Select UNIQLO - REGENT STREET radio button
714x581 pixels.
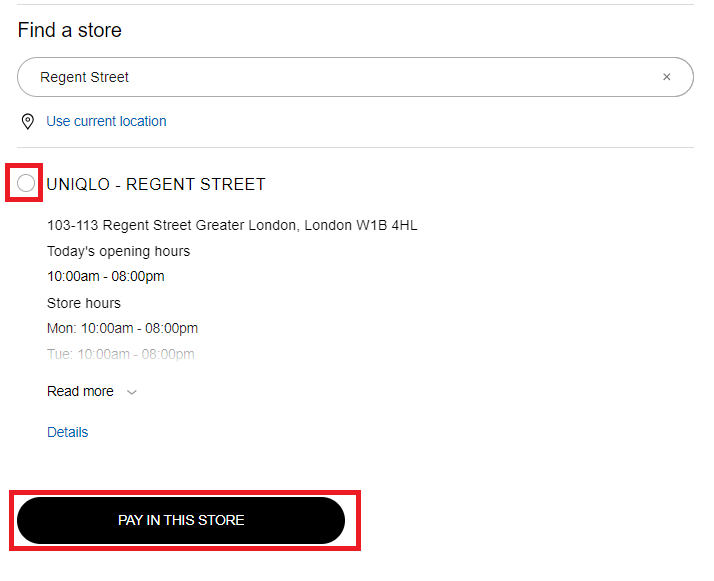pyautogui.click(x=26, y=183)
